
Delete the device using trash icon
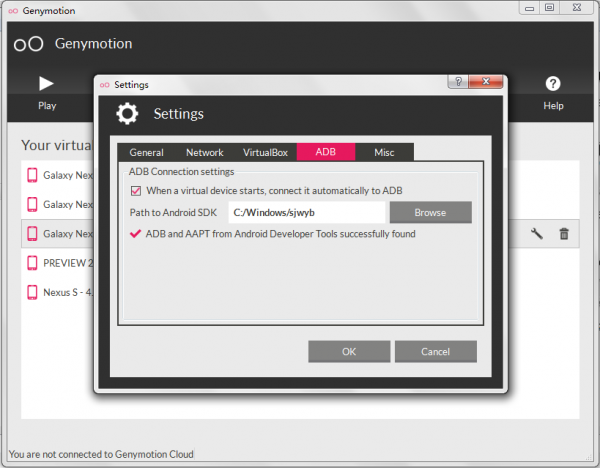coord(564,234)
